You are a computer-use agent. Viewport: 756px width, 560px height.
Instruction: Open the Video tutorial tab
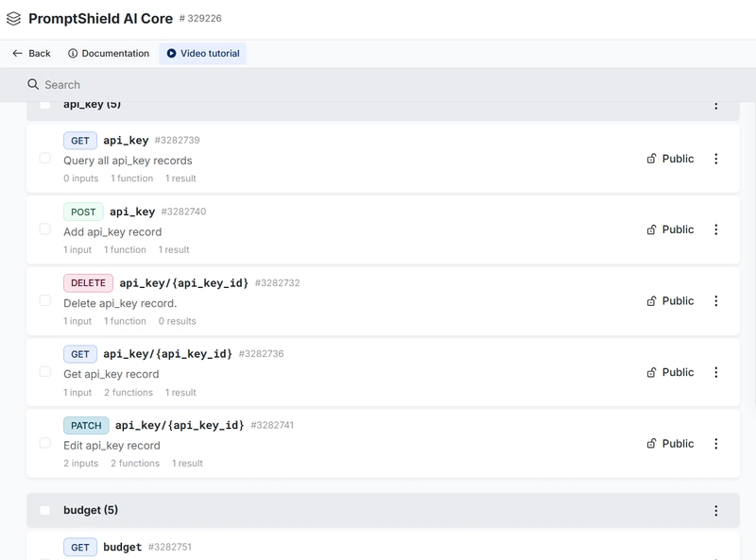coord(202,54)
